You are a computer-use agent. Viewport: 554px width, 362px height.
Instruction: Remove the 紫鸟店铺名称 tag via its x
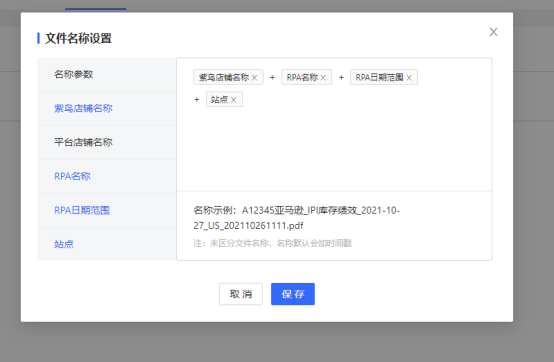[254, 78]
